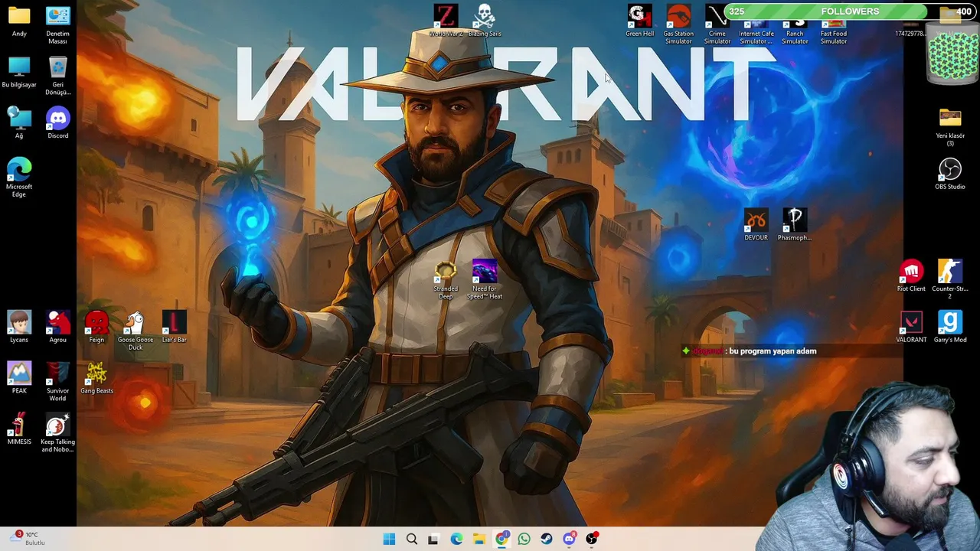Open the Riot Client shortcut
This screenshot has width=980, height=551.
pyautogui.click(x=911, y=276)
